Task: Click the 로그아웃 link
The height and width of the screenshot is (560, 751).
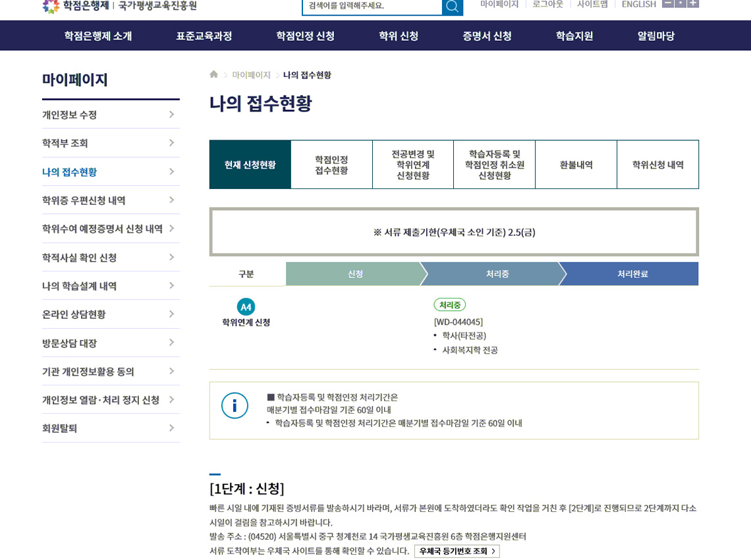Action: pos(547,5)
